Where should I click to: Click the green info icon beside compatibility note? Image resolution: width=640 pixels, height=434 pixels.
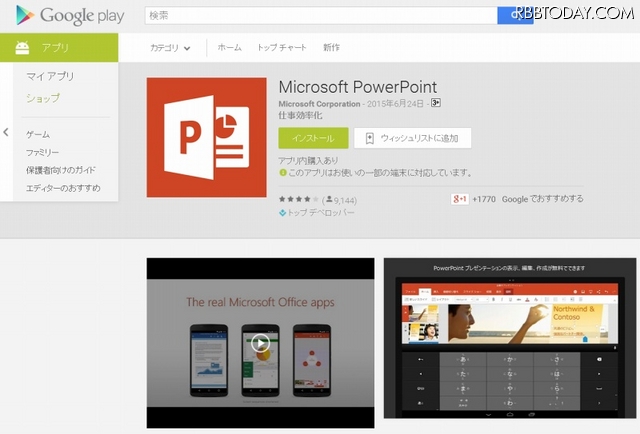[282, 173]
